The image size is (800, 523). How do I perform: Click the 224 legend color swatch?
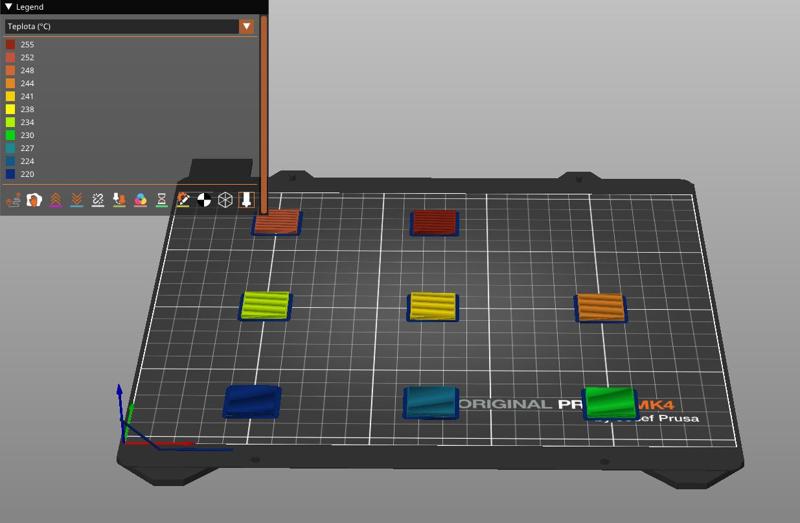10,161
